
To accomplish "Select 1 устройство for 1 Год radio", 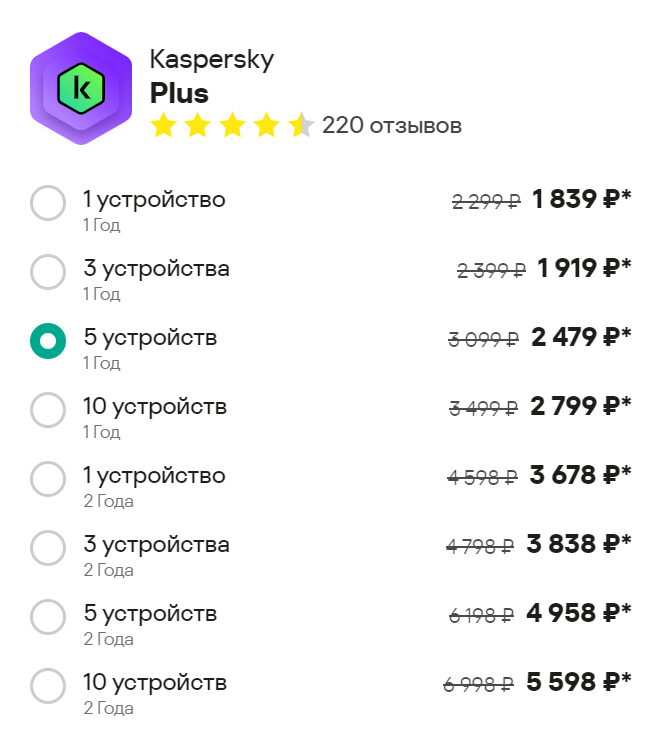I will pyautogui.click(x=48, y=203).
